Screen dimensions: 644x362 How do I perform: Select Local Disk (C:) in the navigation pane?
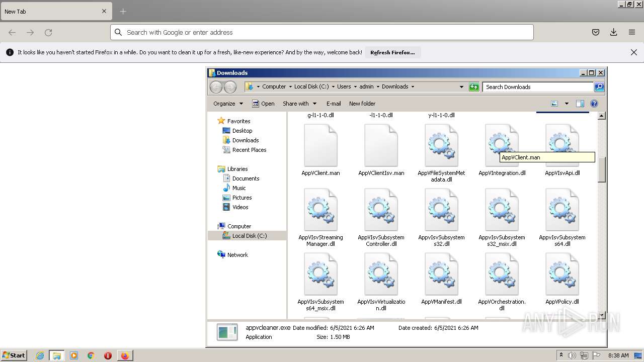(x=249, y=236)
